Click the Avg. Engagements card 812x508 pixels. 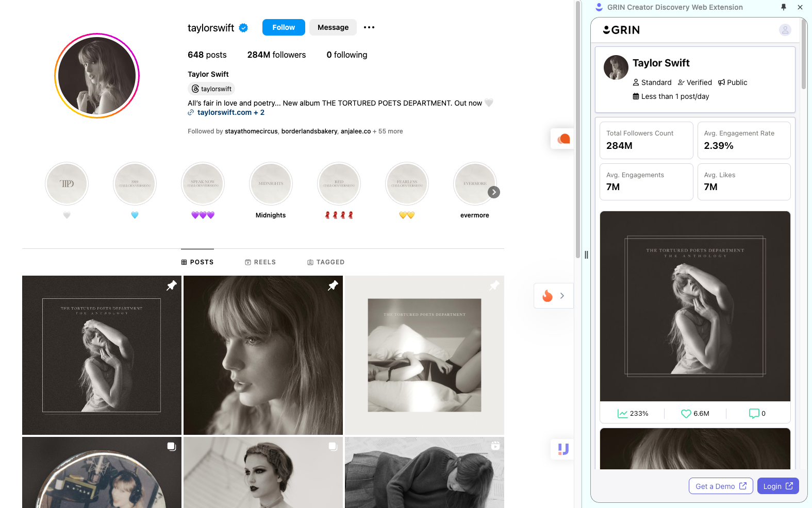tap(647, 182)
